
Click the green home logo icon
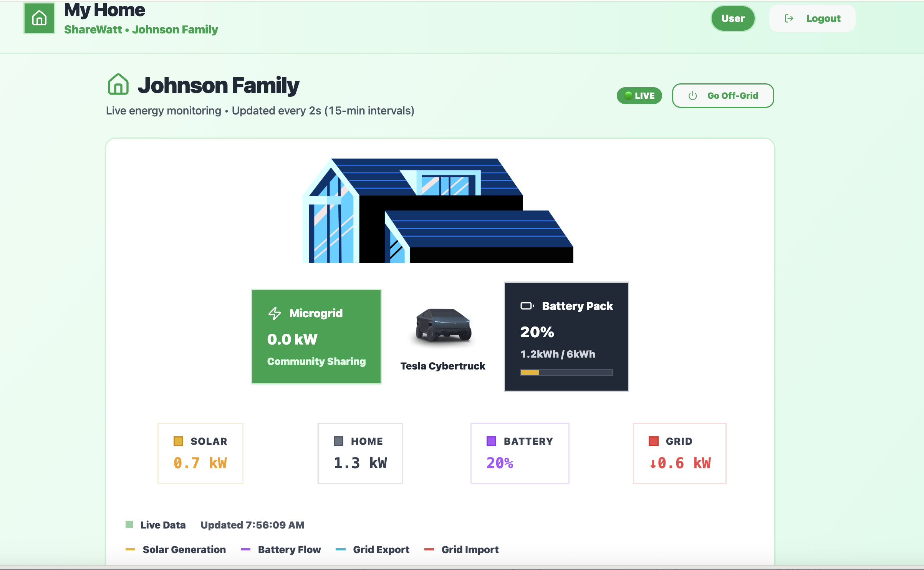[39, 18]
